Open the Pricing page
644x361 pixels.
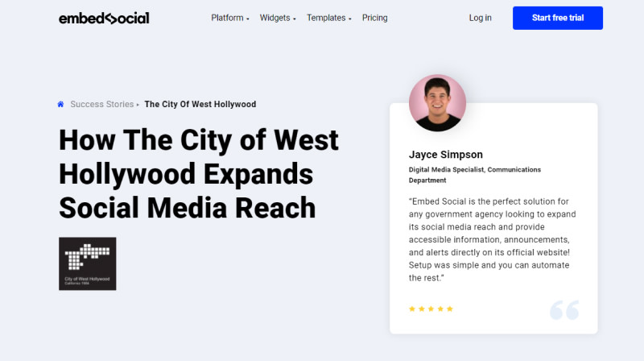pos(374,18)
